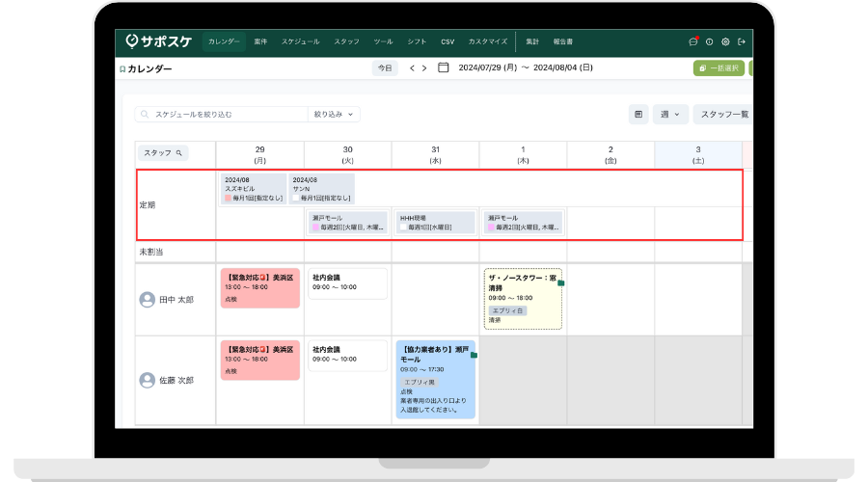Screen dimensions: 868x482
Task: Click the logout icon
Action: coord(742,41)
